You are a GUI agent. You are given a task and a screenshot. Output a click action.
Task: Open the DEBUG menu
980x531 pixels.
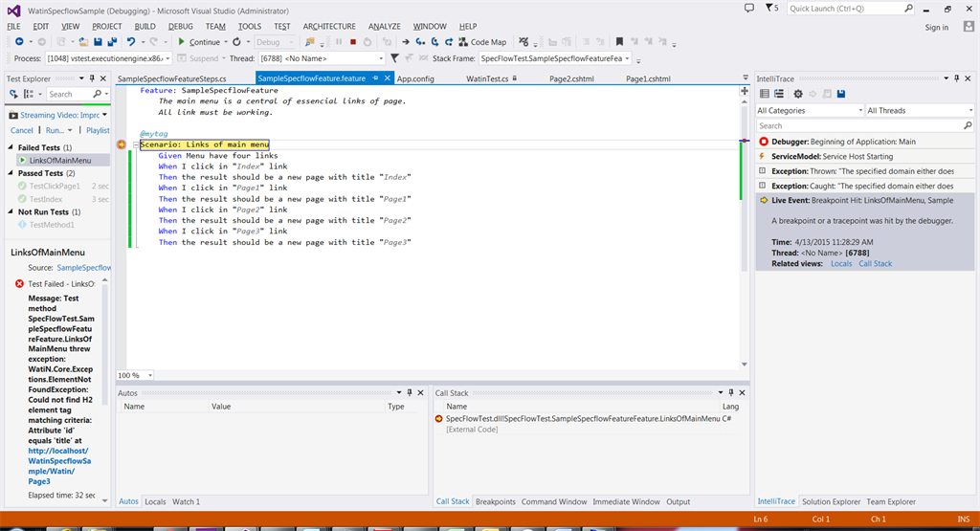click(x=180, y=26)
